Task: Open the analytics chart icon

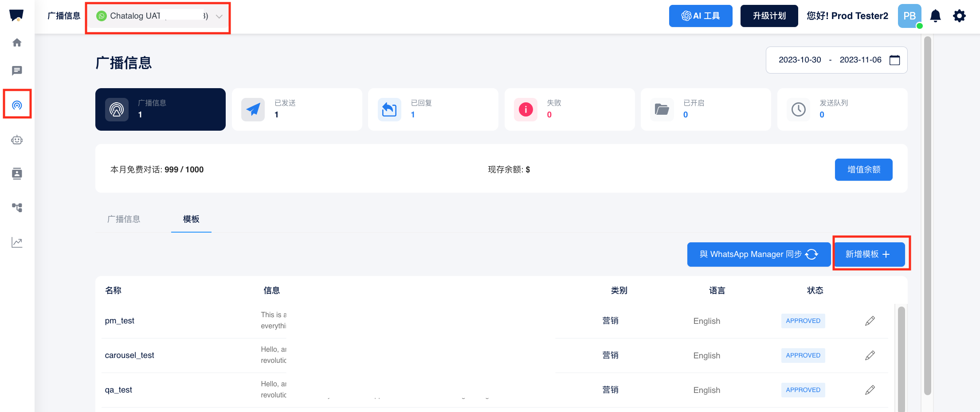Action: tap(17, 242)
